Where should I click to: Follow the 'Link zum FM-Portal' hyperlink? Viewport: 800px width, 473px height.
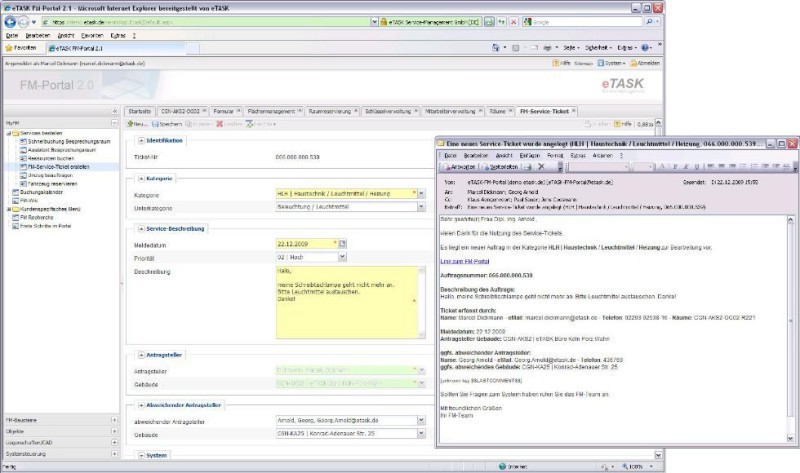pos(465,261)
